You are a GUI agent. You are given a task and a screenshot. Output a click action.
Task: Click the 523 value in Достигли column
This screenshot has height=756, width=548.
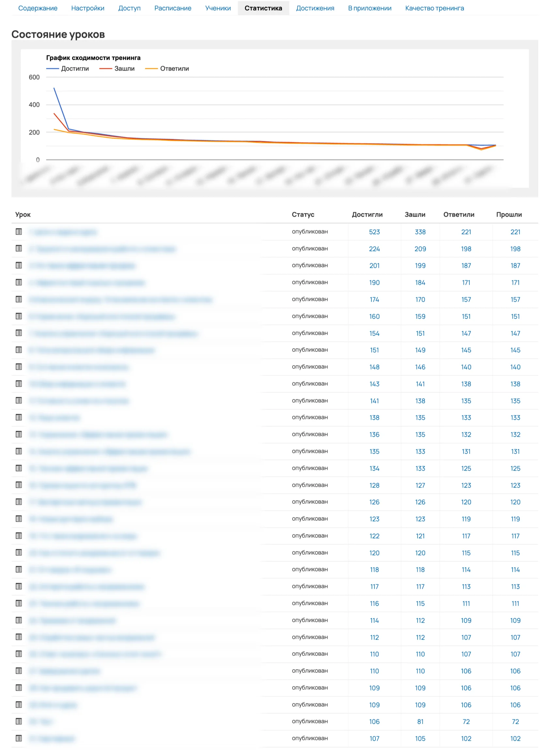[x=374, y=232]
